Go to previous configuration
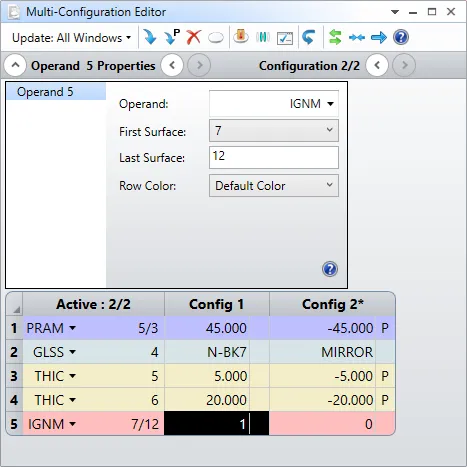 [377, 65]
